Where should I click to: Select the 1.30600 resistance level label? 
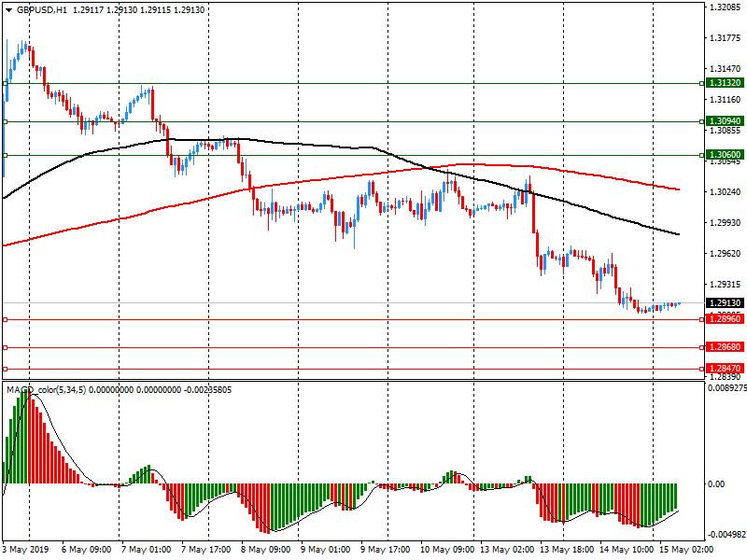click(x=725, y=155)
